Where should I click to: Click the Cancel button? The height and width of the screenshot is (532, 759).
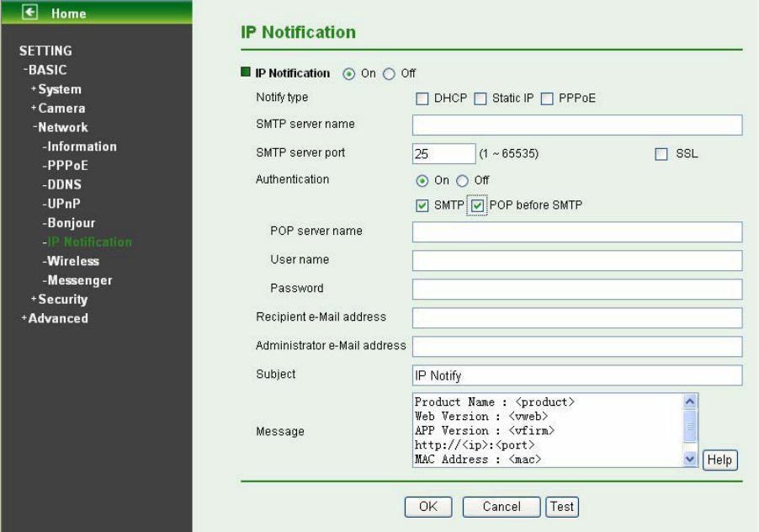coord(502,507)
